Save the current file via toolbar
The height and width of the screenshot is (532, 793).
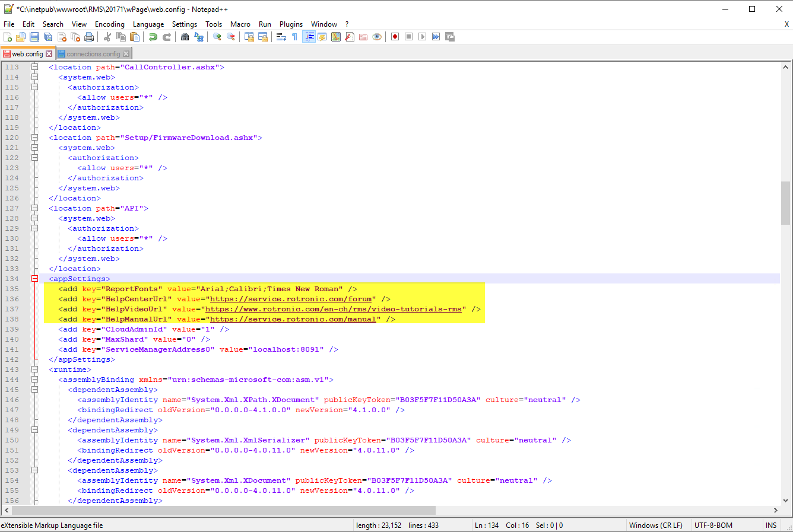[34, 37]
